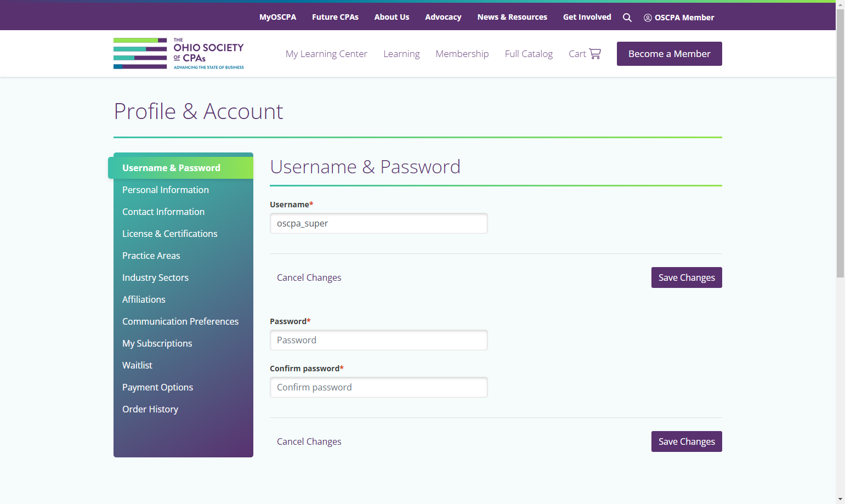Open the Full Catalog link
845x504 pixels.
(529, 54)
